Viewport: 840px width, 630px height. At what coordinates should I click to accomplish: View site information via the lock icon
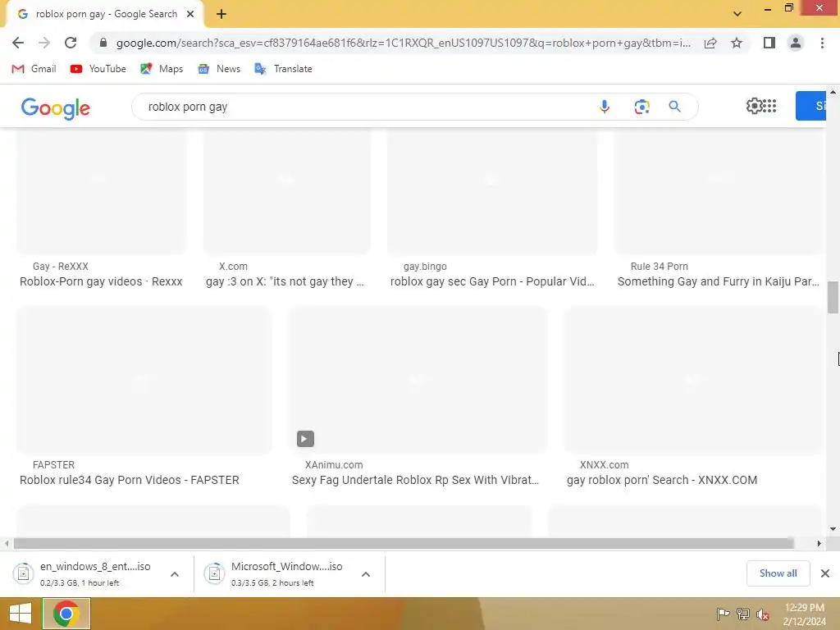coord(103,43)
